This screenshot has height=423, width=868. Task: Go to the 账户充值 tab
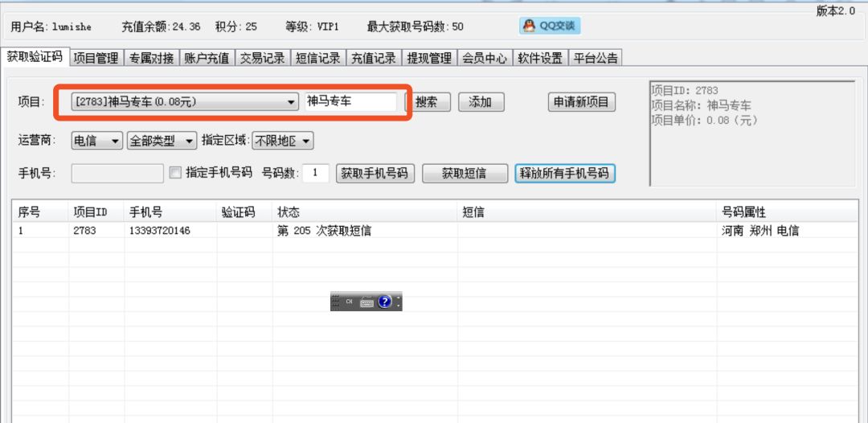(x=207, y=58)
